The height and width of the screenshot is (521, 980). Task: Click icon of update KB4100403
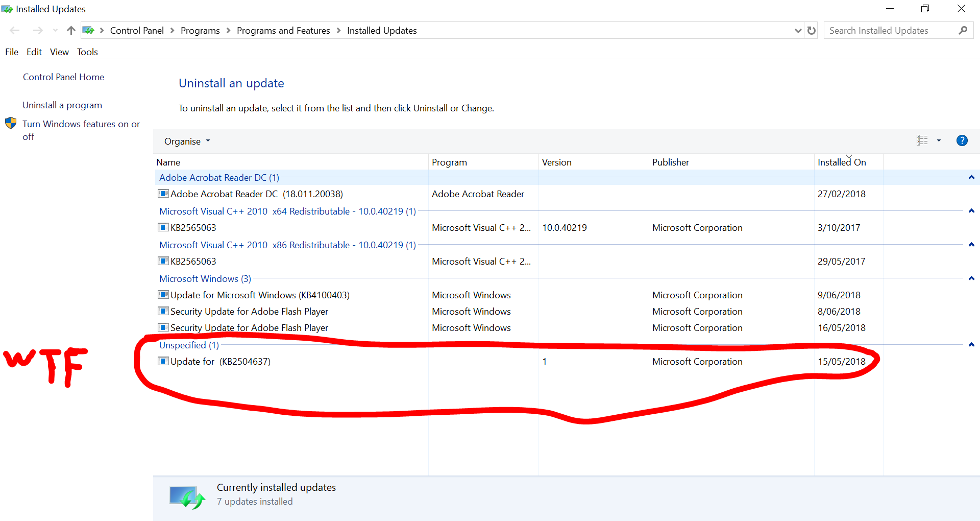tap(163, 295)
